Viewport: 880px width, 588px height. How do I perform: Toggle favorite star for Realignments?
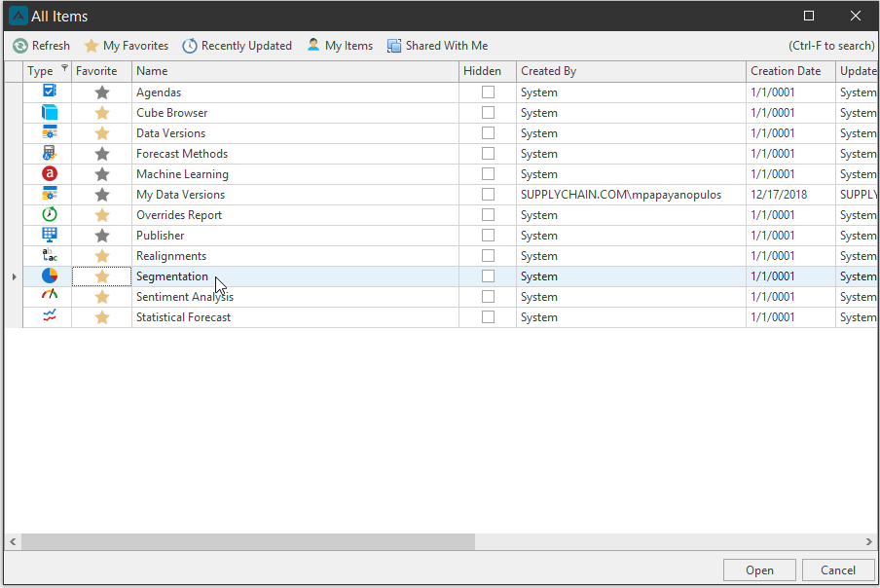point(102,256)
